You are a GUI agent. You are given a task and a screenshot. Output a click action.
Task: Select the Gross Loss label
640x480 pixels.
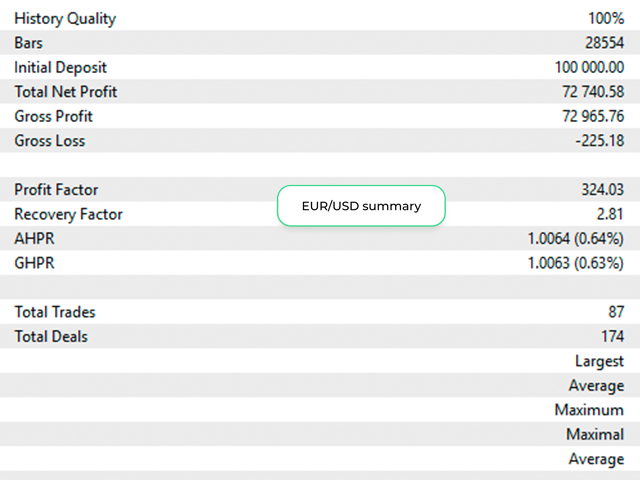pos(50,141)
